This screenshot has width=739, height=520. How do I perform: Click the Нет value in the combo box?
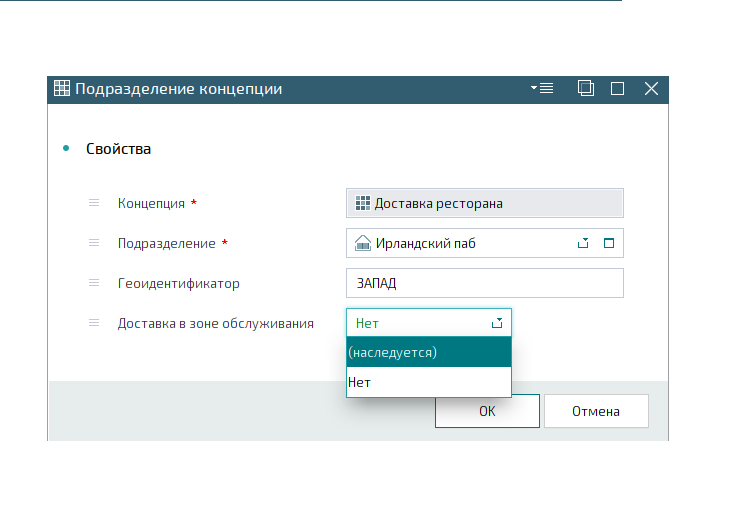point(367,323)
